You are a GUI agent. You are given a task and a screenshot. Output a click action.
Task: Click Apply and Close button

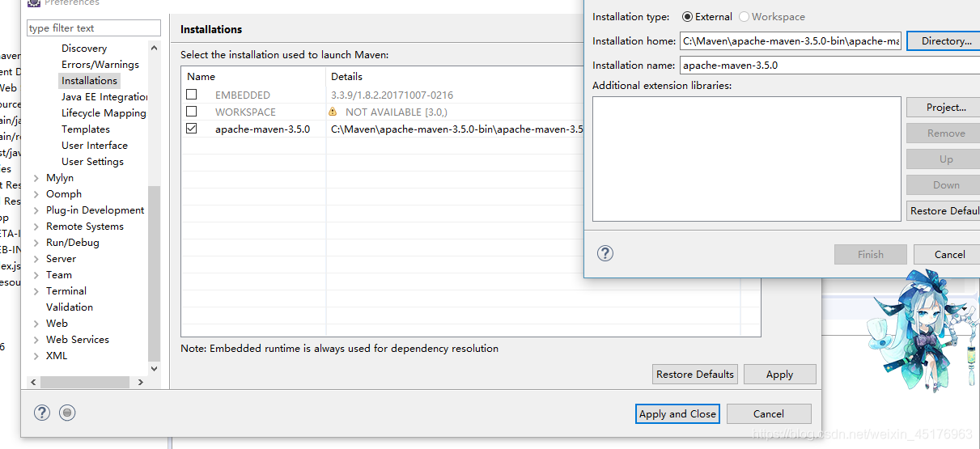[677, 414]
